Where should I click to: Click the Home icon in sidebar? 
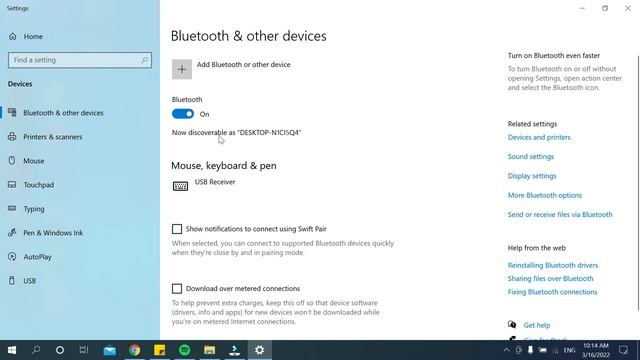coord(13,36)
